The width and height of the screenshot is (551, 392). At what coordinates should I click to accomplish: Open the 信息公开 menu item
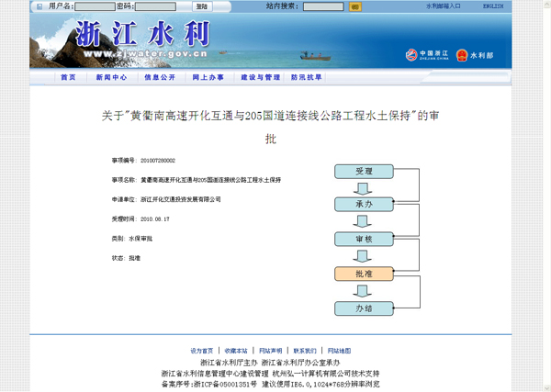(x=159, y=78)
